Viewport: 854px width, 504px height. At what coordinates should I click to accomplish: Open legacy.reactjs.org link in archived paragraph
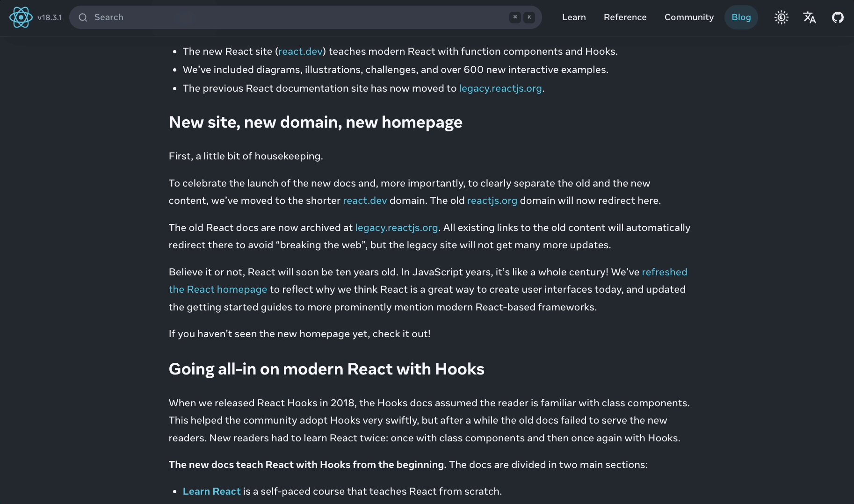[x=396, y=228]
